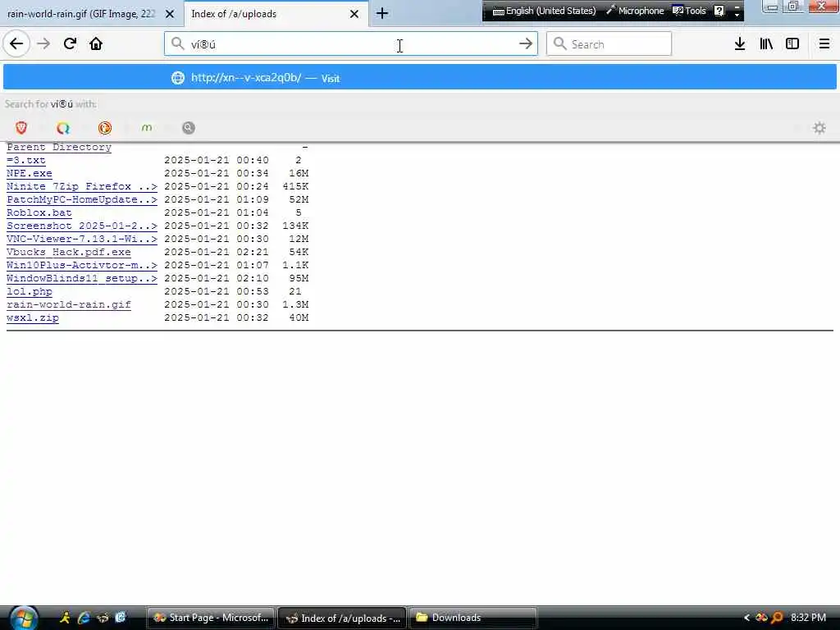Screen dimensions: 840x630
Task: Open the lol.php link
Action: pyautogui.click(x=30, y=291)
